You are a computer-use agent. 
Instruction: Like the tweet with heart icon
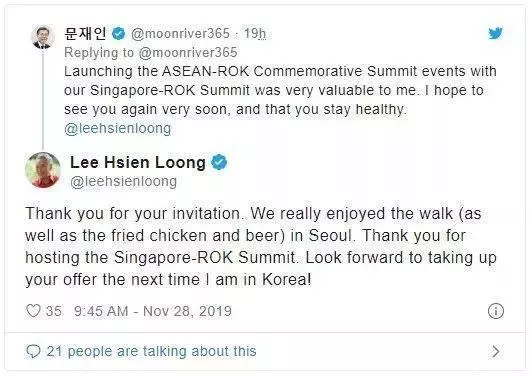tap(33, 311)
